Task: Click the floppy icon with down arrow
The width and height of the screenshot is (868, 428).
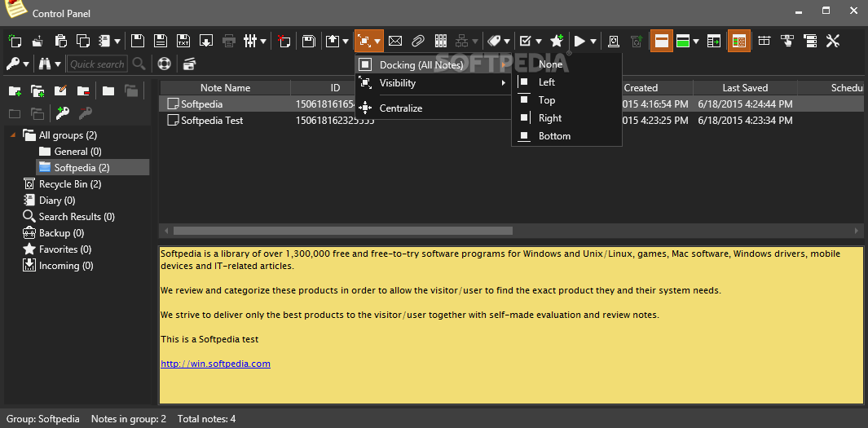Action: 206,41
